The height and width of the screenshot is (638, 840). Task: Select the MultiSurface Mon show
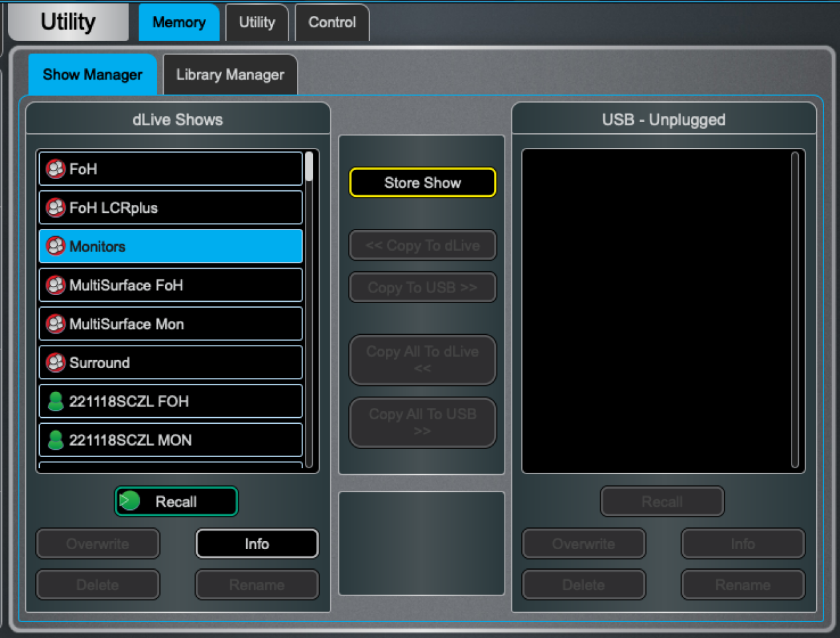click(x=171, y=324)
